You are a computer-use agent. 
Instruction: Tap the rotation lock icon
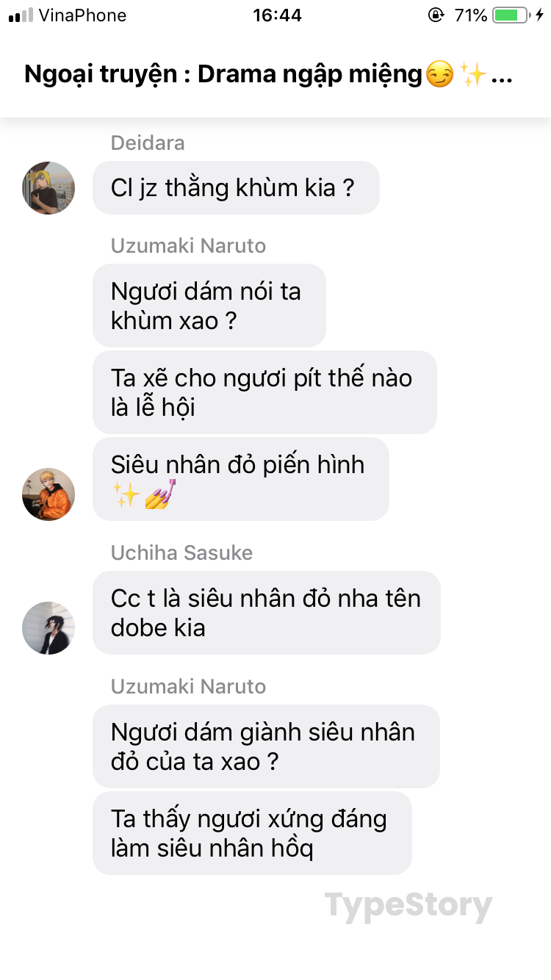point(436,15)
